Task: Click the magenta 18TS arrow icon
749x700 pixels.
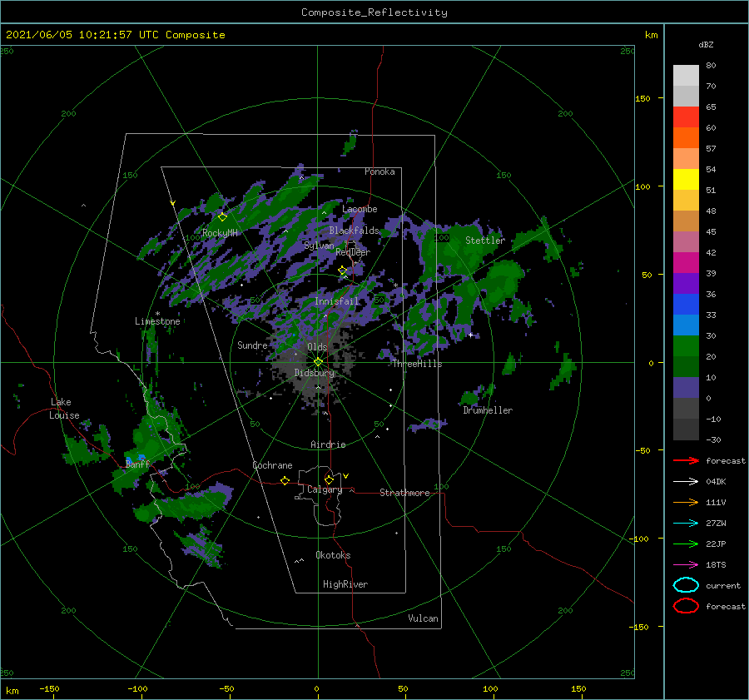Action: coord(686,565)
